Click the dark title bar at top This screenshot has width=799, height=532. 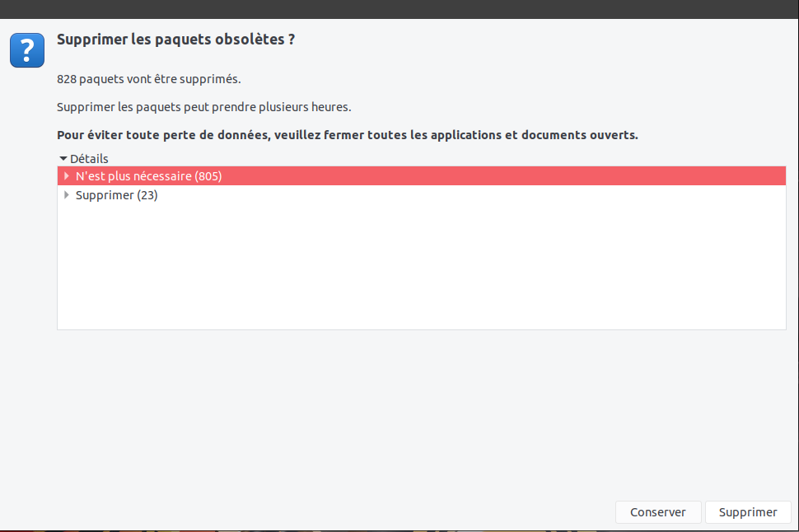tap(399, 9)
